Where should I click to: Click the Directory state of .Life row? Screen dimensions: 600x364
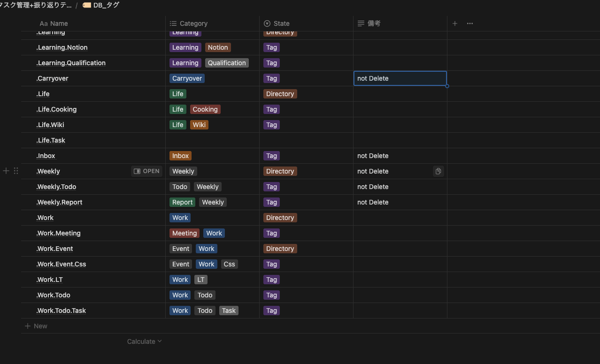coord(280,94)
